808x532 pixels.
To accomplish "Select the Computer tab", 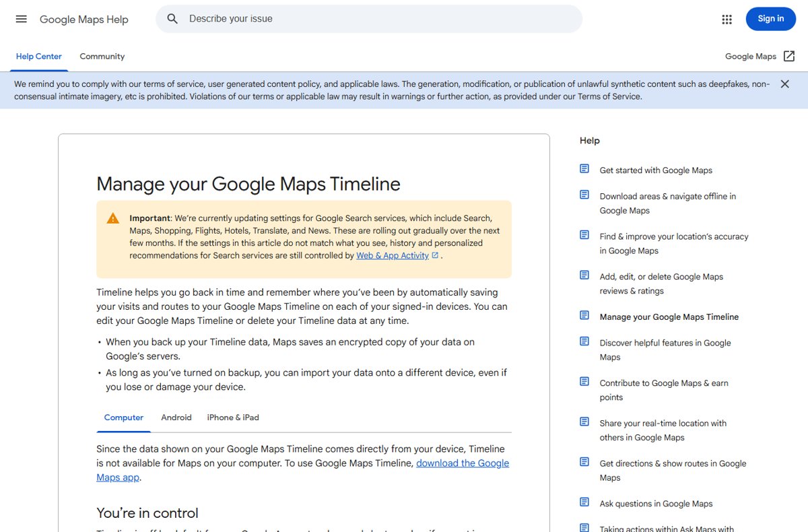I will click(x=124, y=418).
